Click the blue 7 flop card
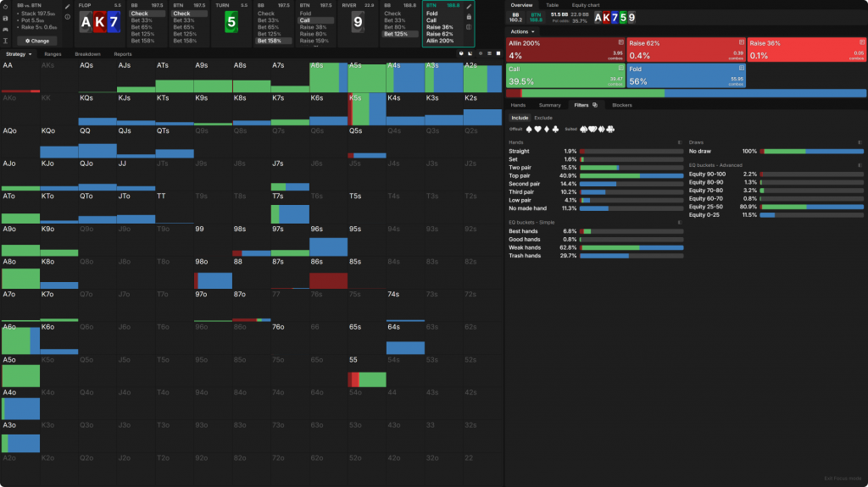 (x=114, y=23)
